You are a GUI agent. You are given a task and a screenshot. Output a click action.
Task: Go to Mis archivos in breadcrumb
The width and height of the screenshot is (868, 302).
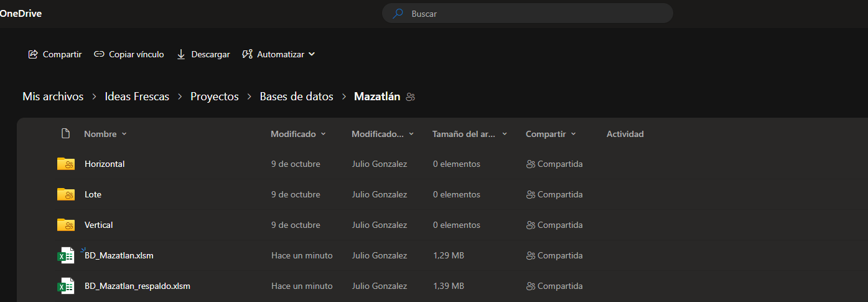tap(53, 97)
